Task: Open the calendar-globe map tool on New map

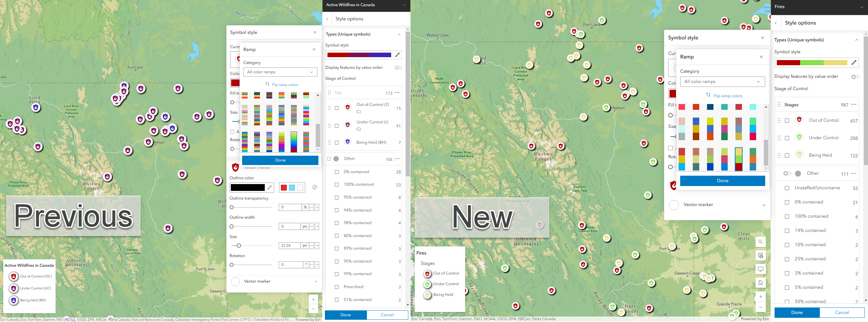Action: [x=761, y=255]
